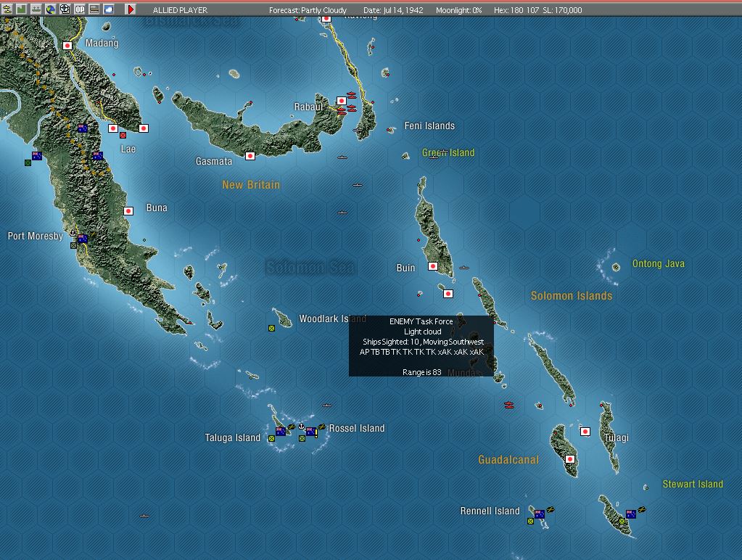The image size is (742, 560).
Task: Select the Australian flag below Stewart Island
Action: [631, 514]
